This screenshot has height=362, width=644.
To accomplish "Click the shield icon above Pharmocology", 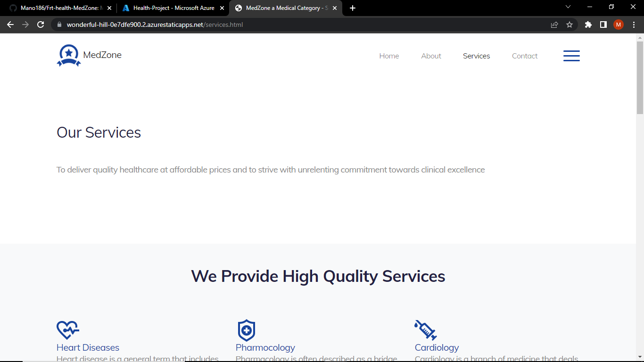I will 246,330.
